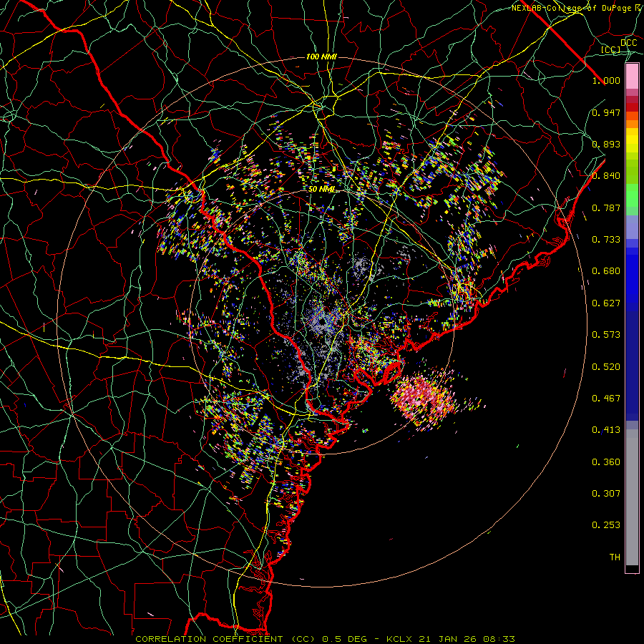Click the pink offshore radar echo cluster
This screenshot has width=644, height=644.
click(423, 399)
